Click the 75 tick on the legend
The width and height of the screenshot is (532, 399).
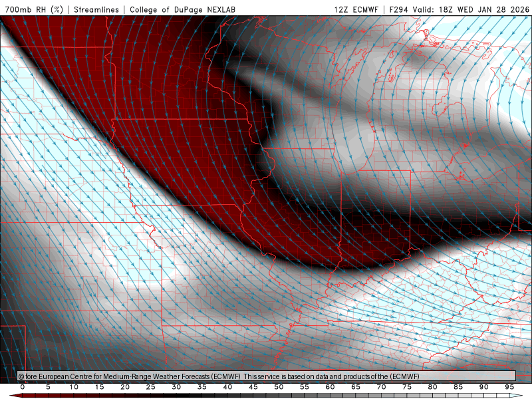(x=407, y=387)
